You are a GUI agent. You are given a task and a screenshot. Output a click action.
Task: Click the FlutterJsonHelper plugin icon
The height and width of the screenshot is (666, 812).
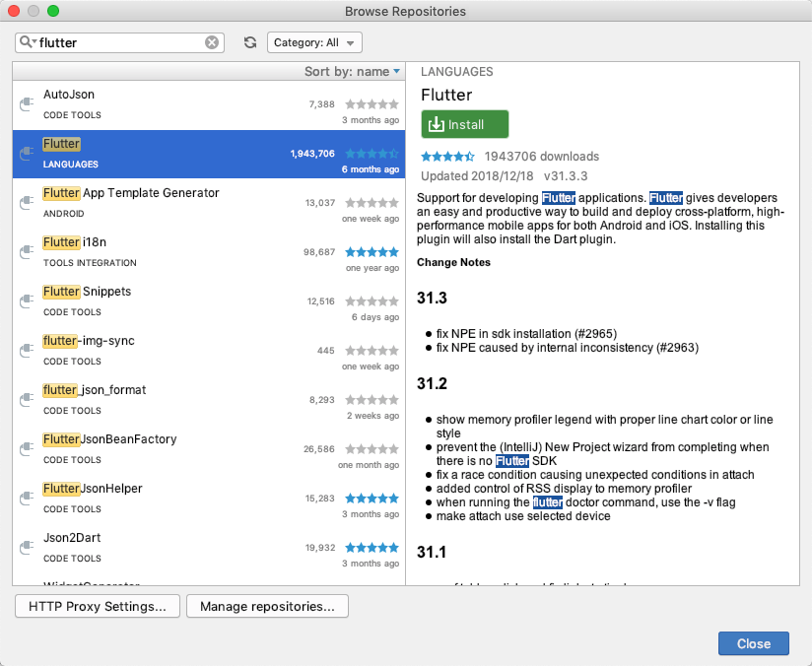(x=27, y=498)
